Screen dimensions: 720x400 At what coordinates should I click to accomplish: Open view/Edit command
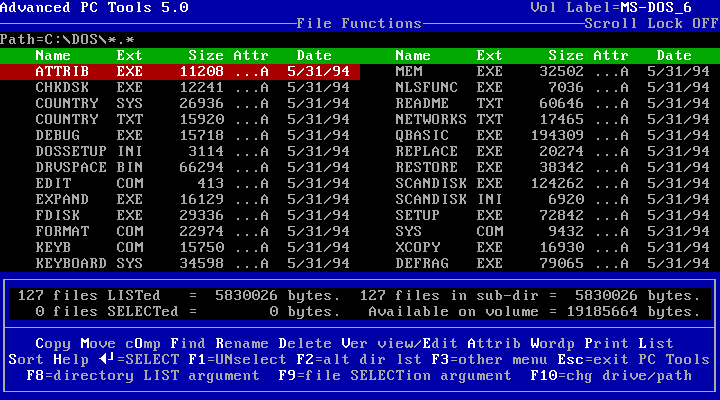pyautogui.click(x=417, y=344)
